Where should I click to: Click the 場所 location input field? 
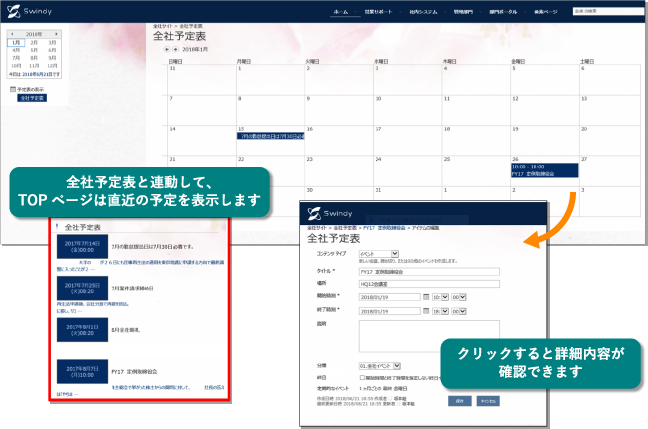tap(429, 284)
